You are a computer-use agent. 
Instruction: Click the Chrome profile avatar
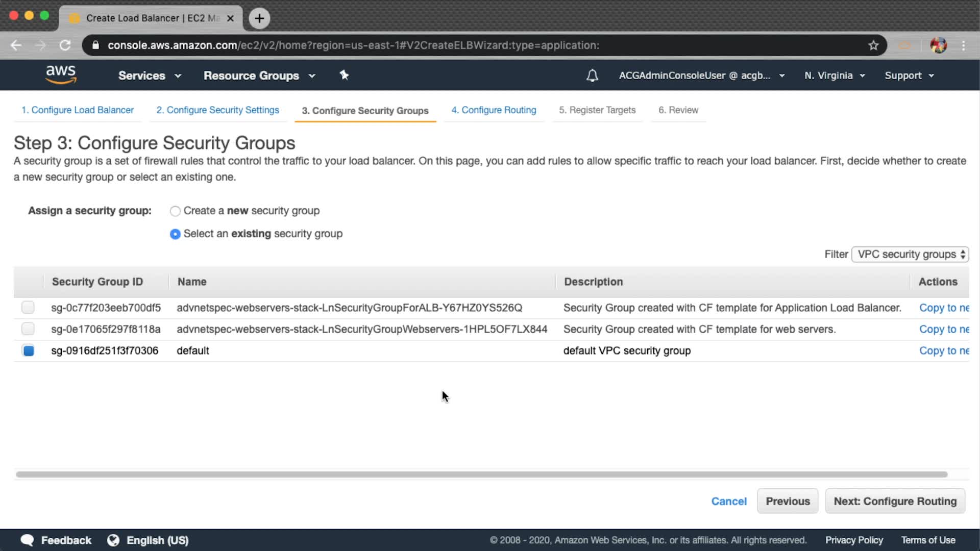(938, 45)
